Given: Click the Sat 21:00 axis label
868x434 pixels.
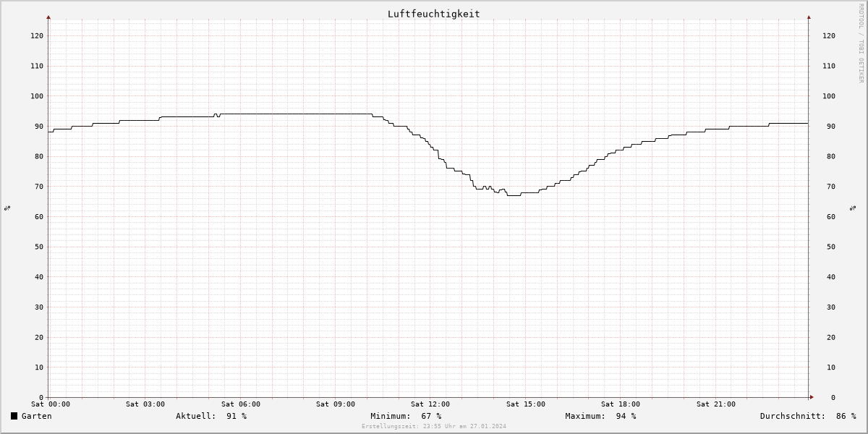Looking at the screenshot, I should point(716,404).
